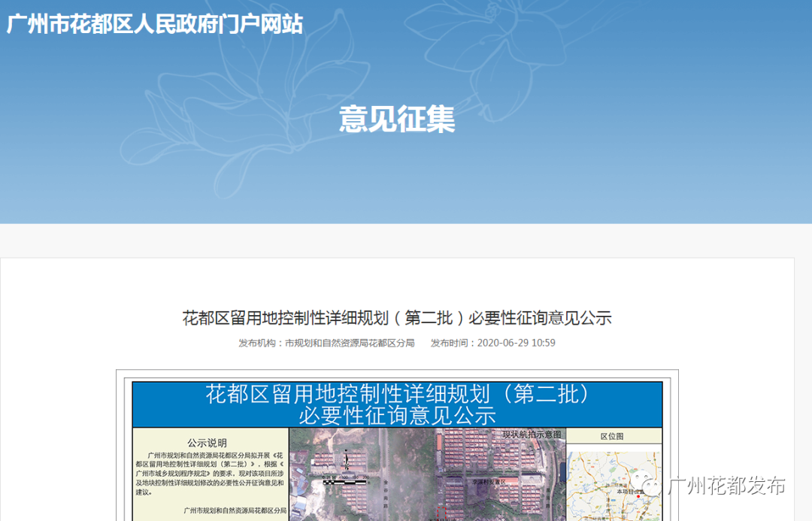The image size is (812, 521).
Task: Click the 意见征集 banner heading
Action: click(x=397, y=120)
